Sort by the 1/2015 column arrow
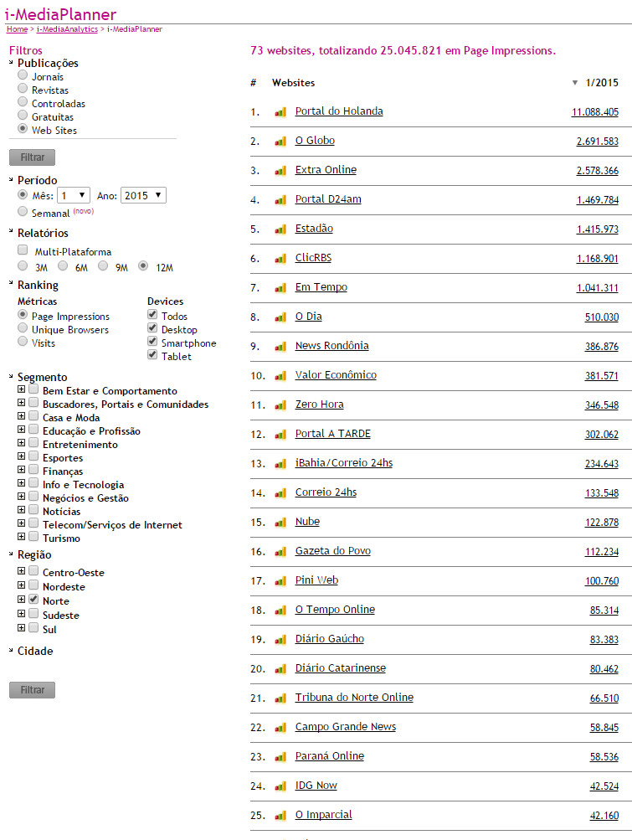Screen dimensions: 632x840 tap(574, 83)
